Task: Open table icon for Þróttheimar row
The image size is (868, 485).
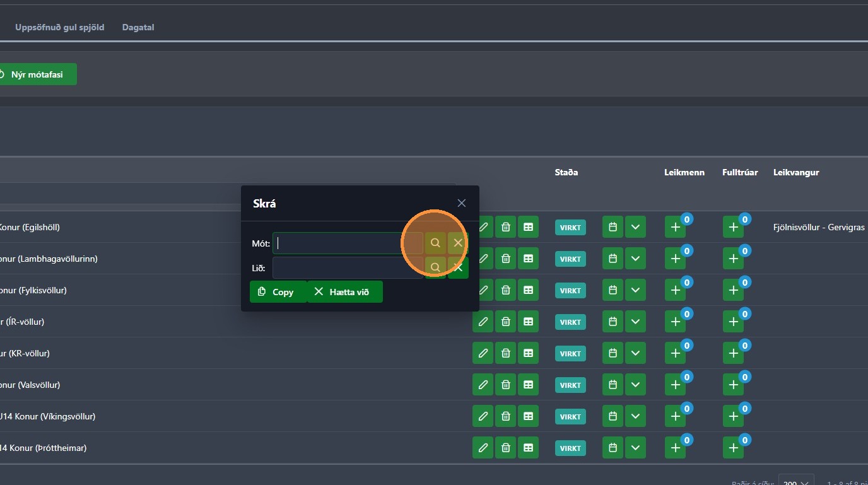Action: coord(528,448)
